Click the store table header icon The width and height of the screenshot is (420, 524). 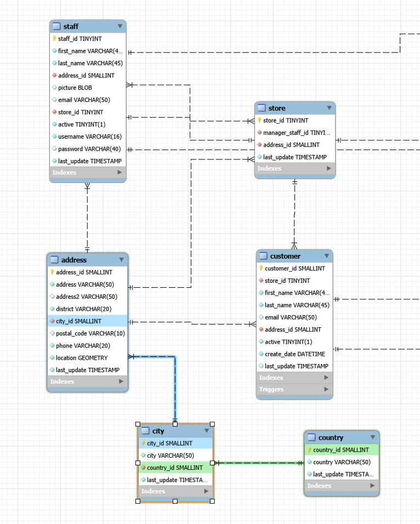pyautogui.click(x=262, y=108)
